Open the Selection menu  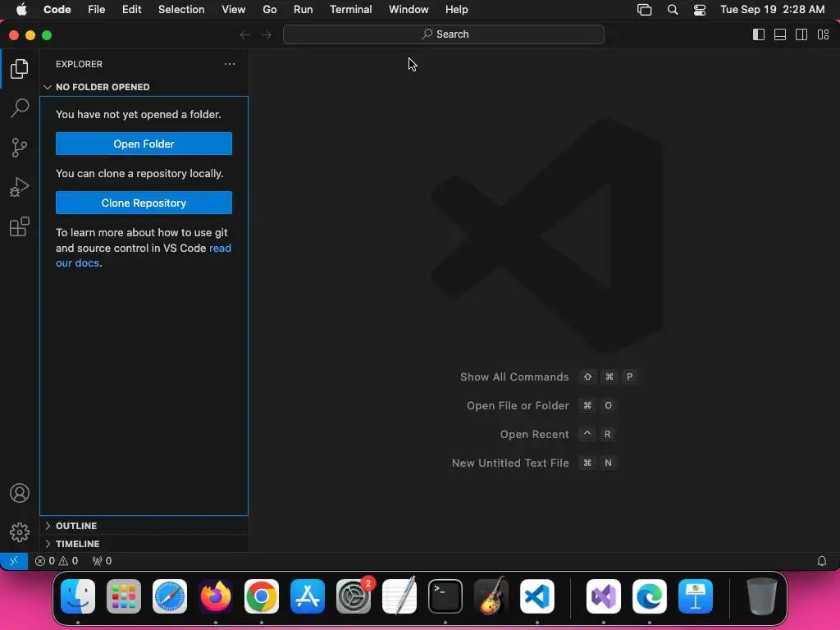(x=181, y=10)
